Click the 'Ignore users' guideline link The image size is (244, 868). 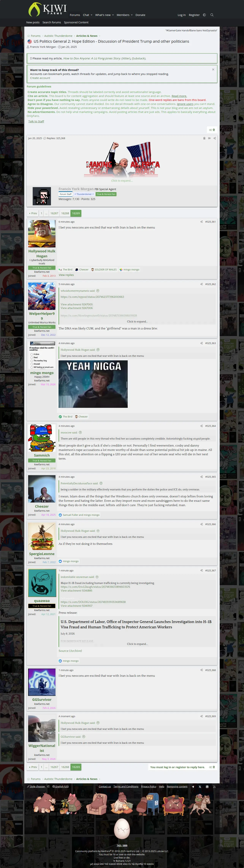185,104
